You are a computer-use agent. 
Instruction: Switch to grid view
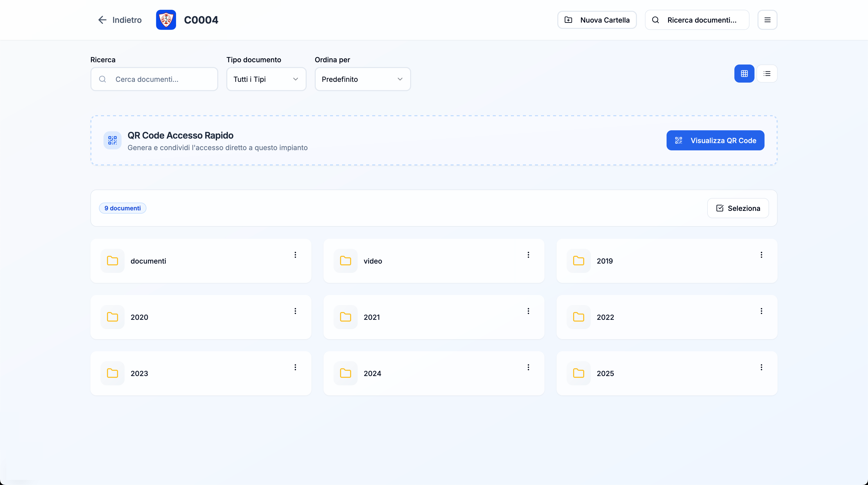click(744, 73)
